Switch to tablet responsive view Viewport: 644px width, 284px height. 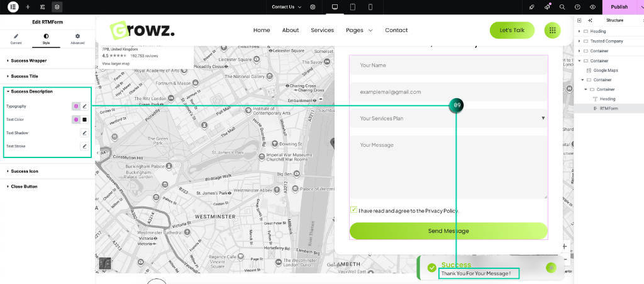[353, 7]
